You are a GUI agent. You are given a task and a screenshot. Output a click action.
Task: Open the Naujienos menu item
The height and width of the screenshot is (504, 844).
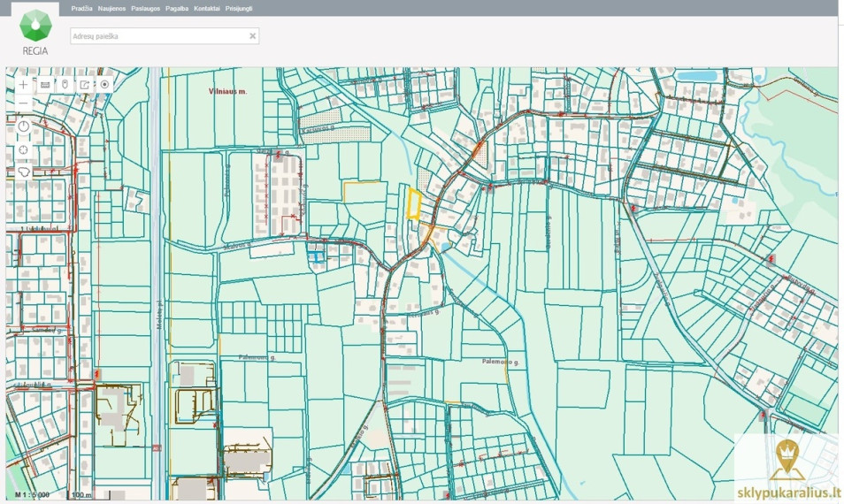point(112,9)
